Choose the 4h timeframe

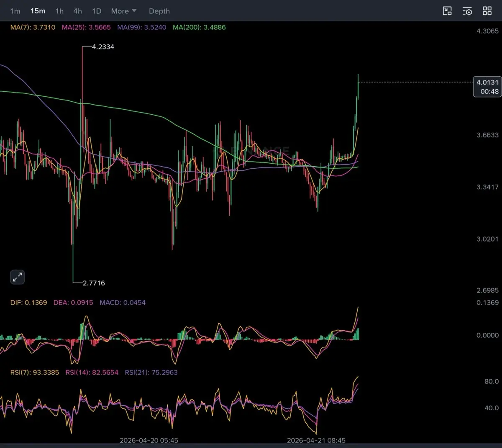click(x=77, y=11)
